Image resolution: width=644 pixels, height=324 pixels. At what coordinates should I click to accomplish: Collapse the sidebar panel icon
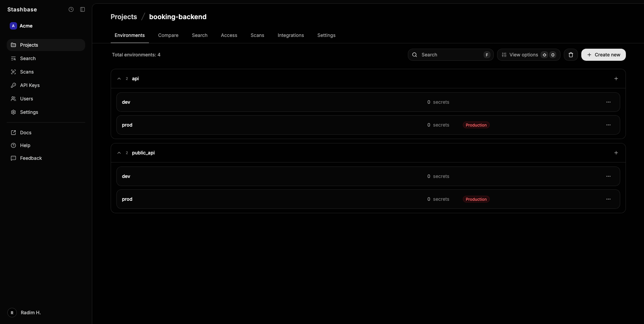pos(83,9)
